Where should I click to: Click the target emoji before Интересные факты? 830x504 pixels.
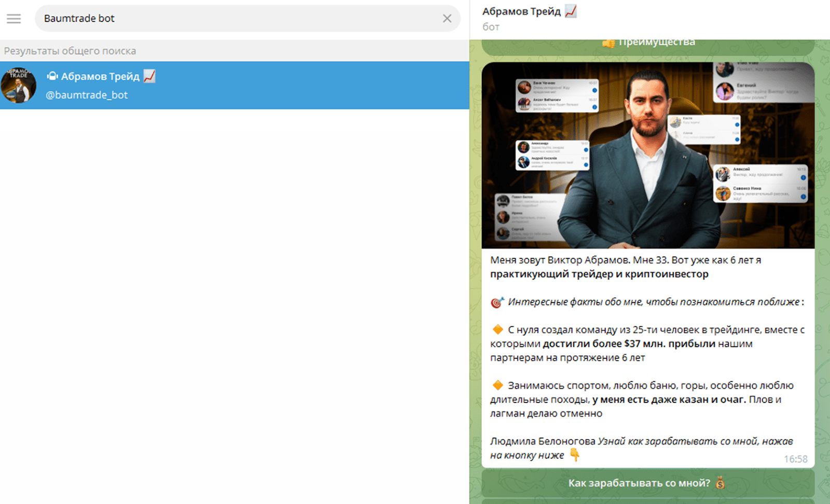click(x=497, y=302)
